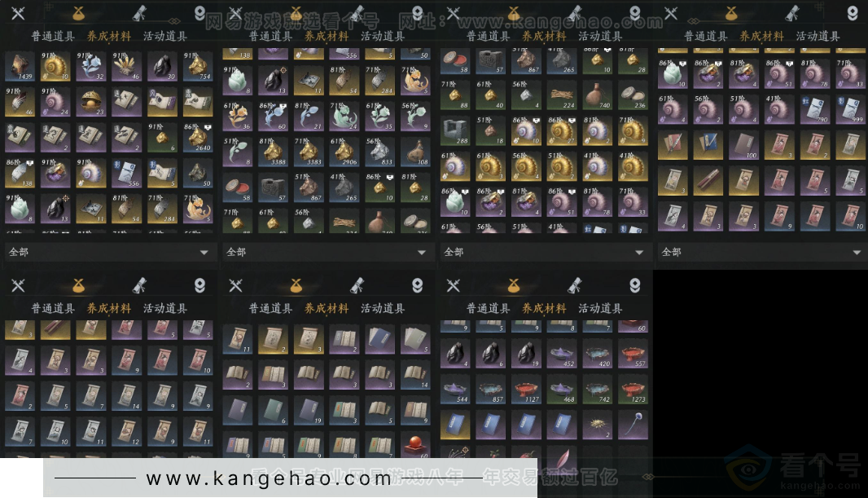Expand the 全部 filter dropdown in the leftmost panel

coord(110,253)
